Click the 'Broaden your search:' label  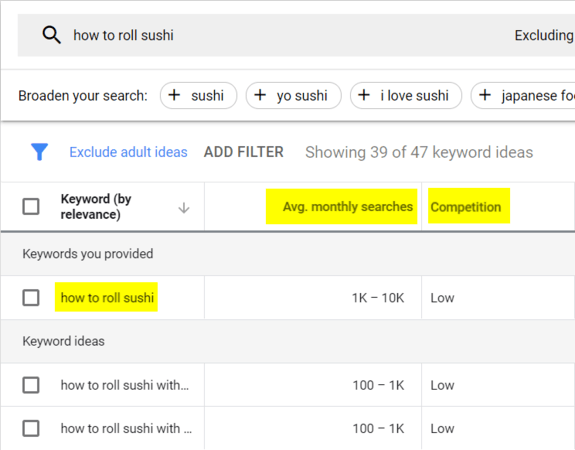(x=83, y=96)
